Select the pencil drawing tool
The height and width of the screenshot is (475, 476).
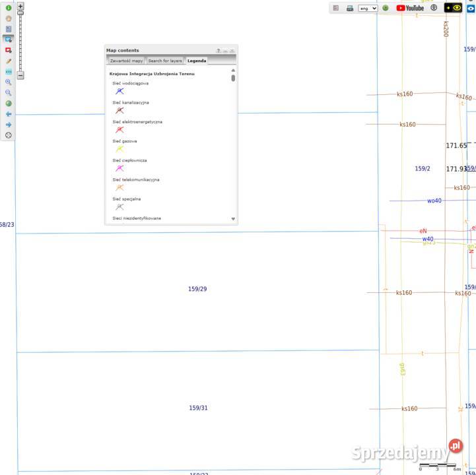click(9, 61)
